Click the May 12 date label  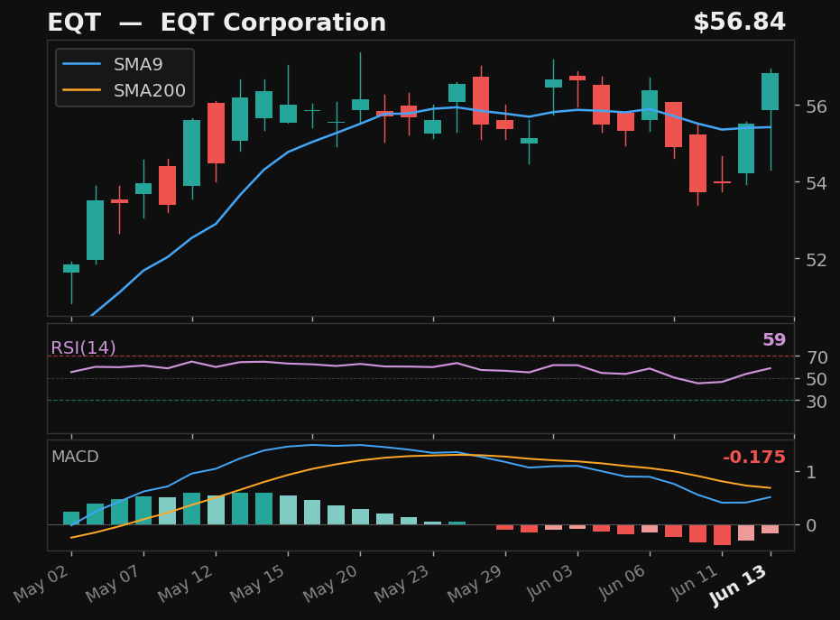click(186, 583)
